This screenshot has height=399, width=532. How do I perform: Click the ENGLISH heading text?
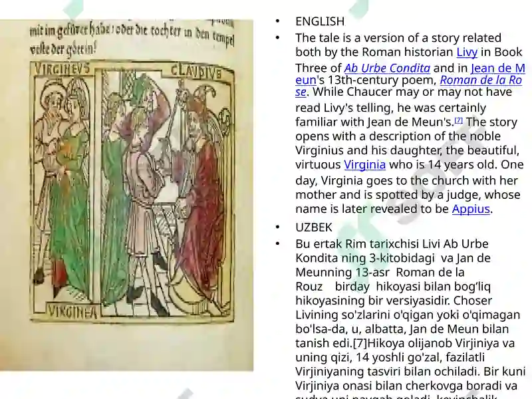320,21
